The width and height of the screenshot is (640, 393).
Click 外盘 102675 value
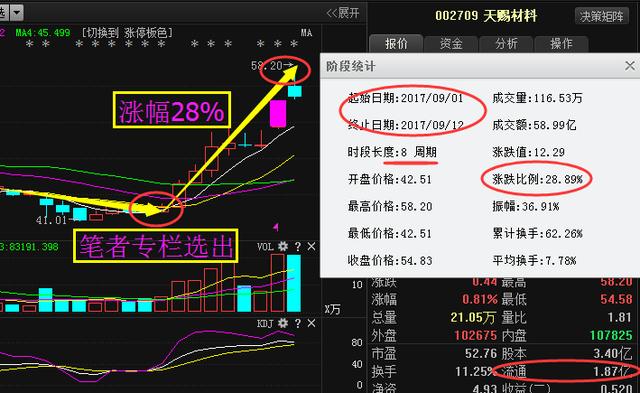pyautogui.click(x=476, y=335)
